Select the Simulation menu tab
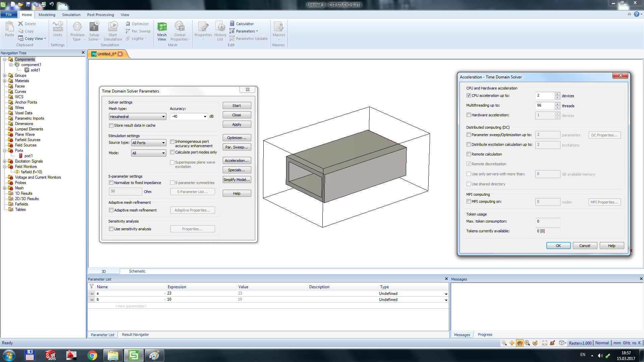The width and height of the screenshot is (644, 362). point(70,15)
